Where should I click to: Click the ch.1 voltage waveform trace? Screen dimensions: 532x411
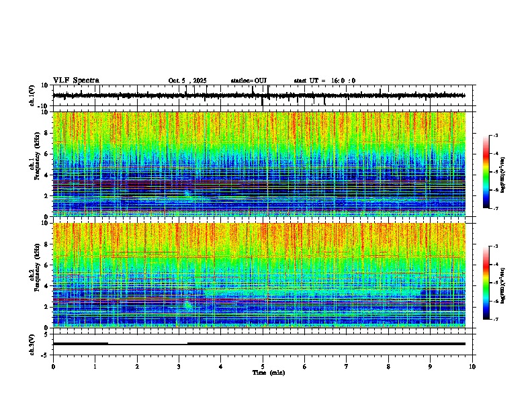(x=259, y=95)
